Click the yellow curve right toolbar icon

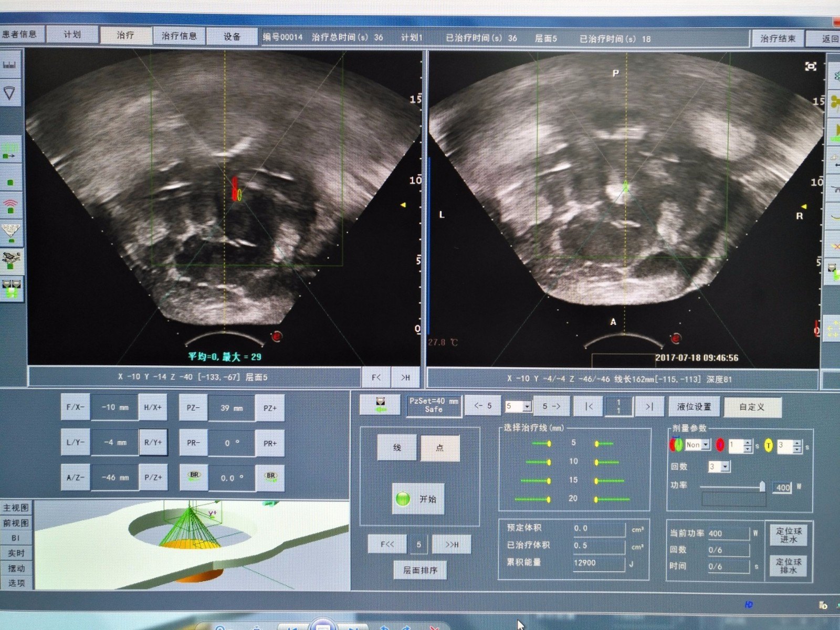835,217
